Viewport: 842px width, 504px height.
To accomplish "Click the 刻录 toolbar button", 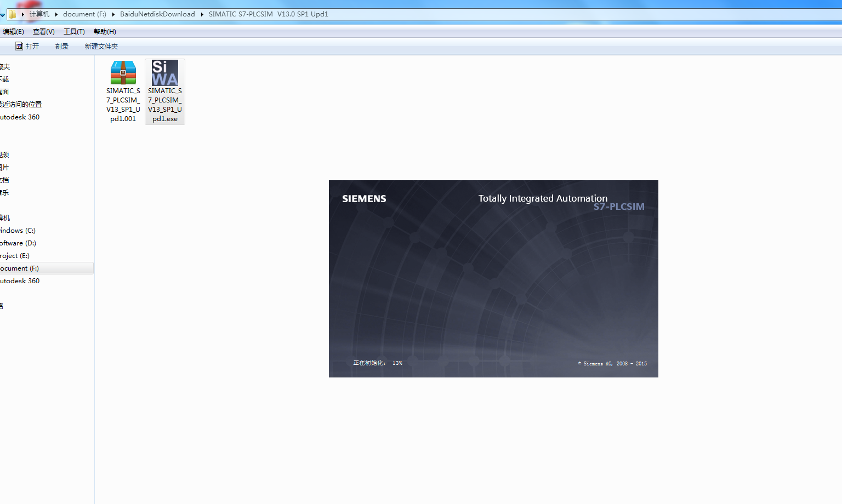I will tap(62, 47).
